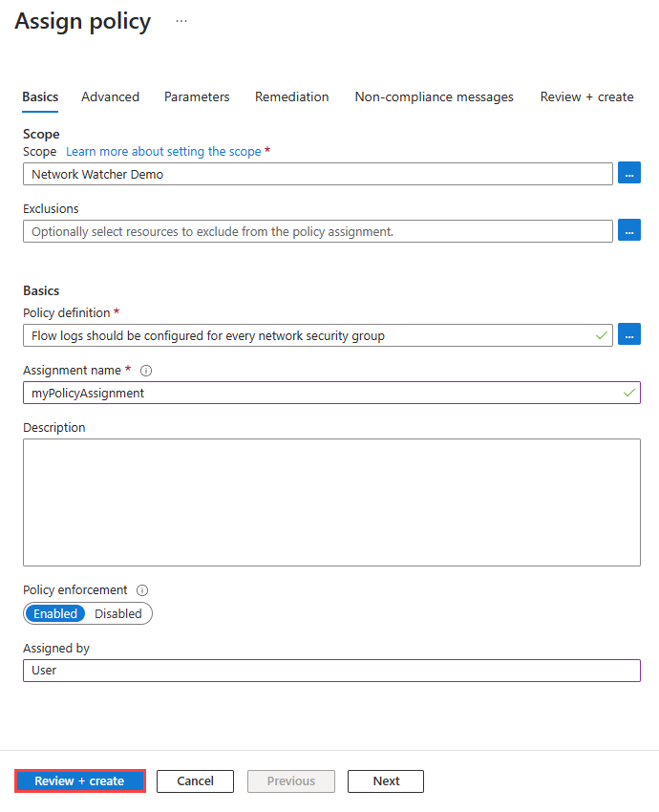Select the Non-compliance messages tab
Viewport: 659px width, 812px height.
click(x=434, y=96)
